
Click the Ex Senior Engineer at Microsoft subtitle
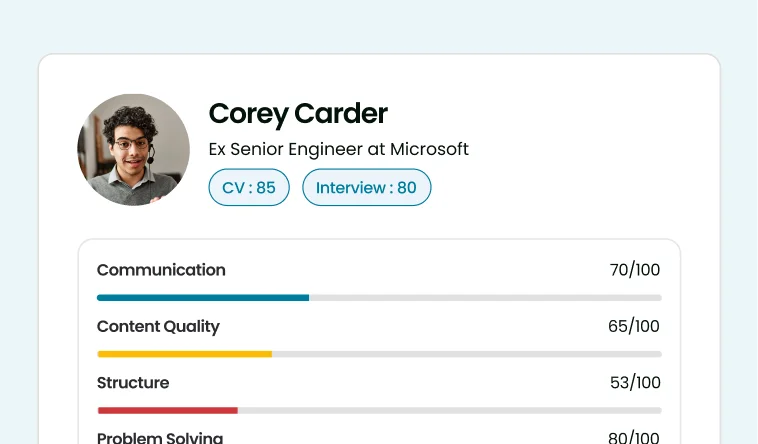338,149
